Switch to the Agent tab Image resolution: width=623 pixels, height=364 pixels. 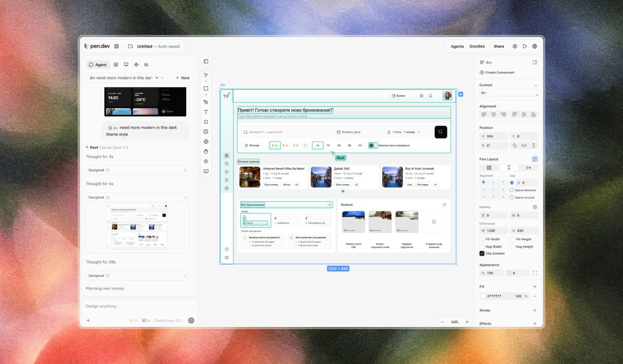97,65
